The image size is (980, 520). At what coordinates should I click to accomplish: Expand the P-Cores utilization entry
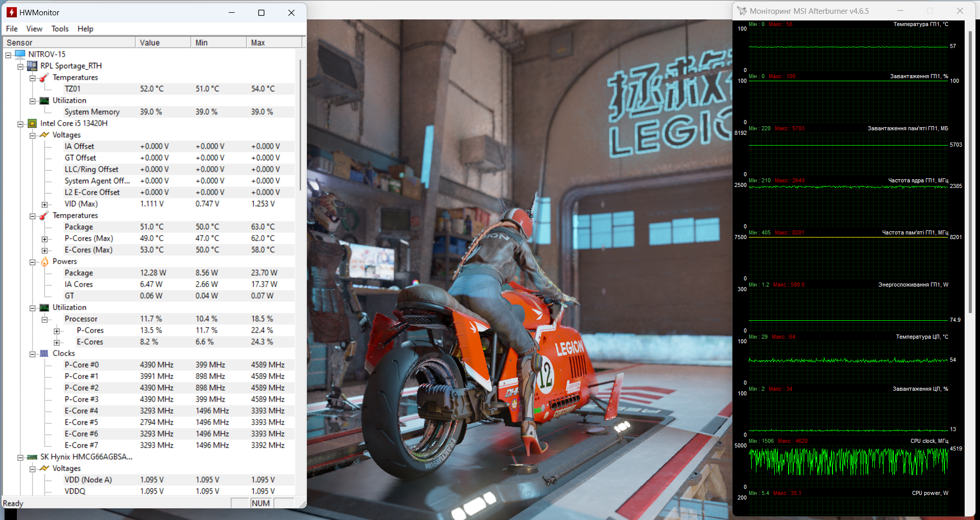pos(57,331)
